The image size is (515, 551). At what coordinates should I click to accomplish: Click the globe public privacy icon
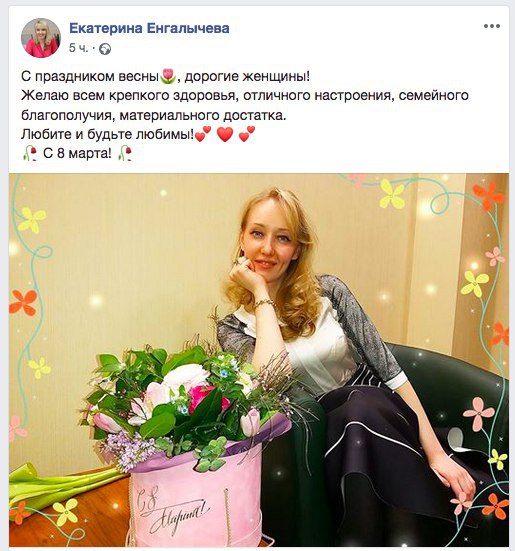(x=105, y=49)
